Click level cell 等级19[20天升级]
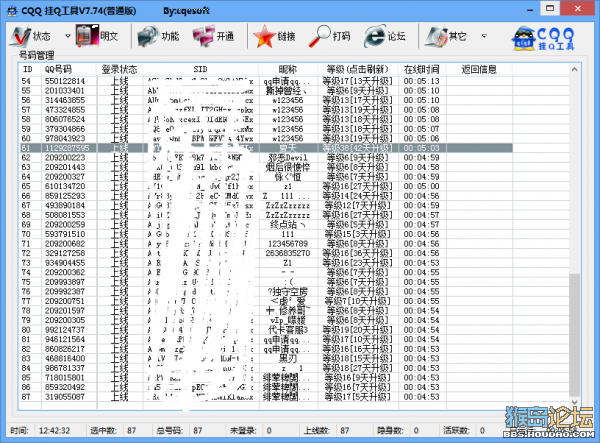 point(357,330)
